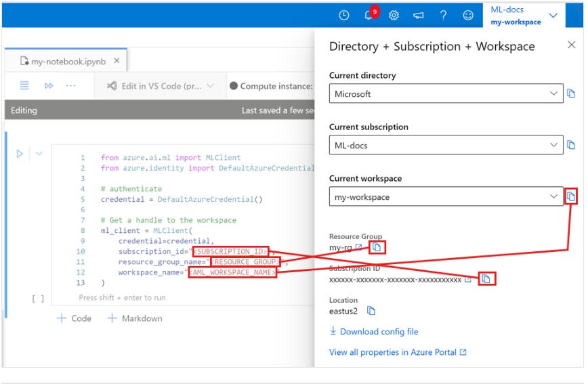Copy the Subscription ID value
Screen dimensions: 588x384
pyautogui.click(x=486, y=278)
